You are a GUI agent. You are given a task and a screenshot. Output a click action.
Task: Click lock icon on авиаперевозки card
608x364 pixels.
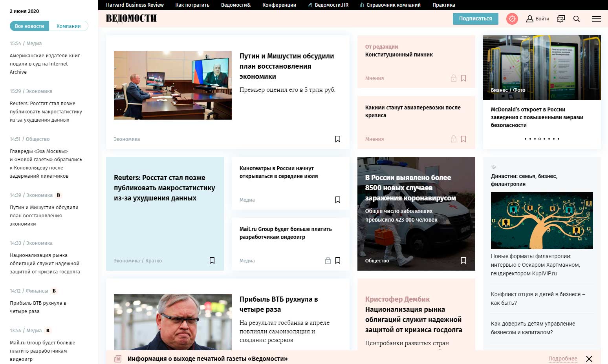tap(454, 139)
